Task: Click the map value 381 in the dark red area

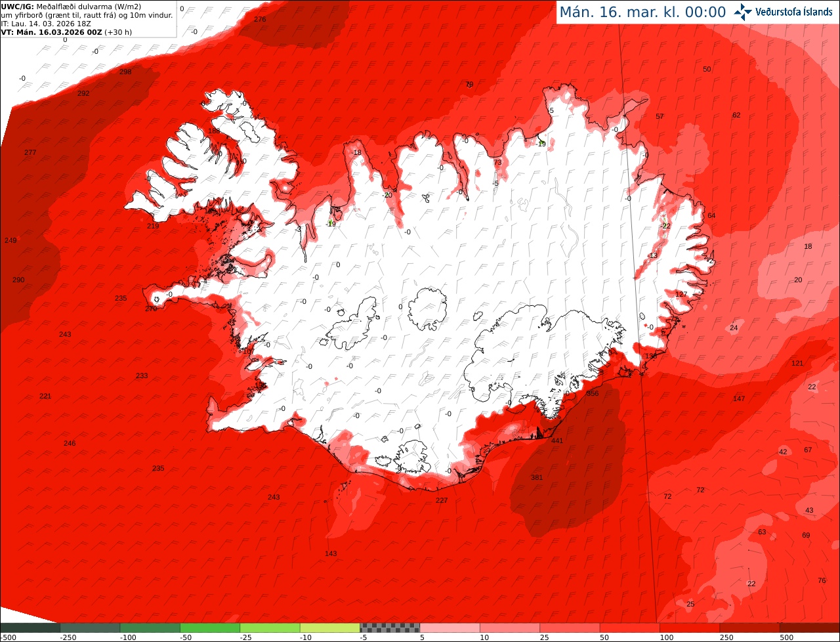Action: point(537,477)
